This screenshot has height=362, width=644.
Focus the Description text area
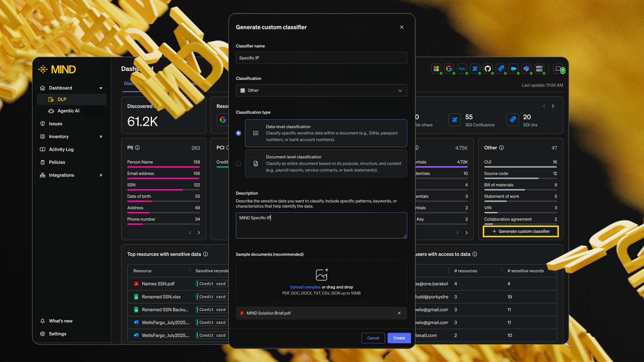coord(321,225)
